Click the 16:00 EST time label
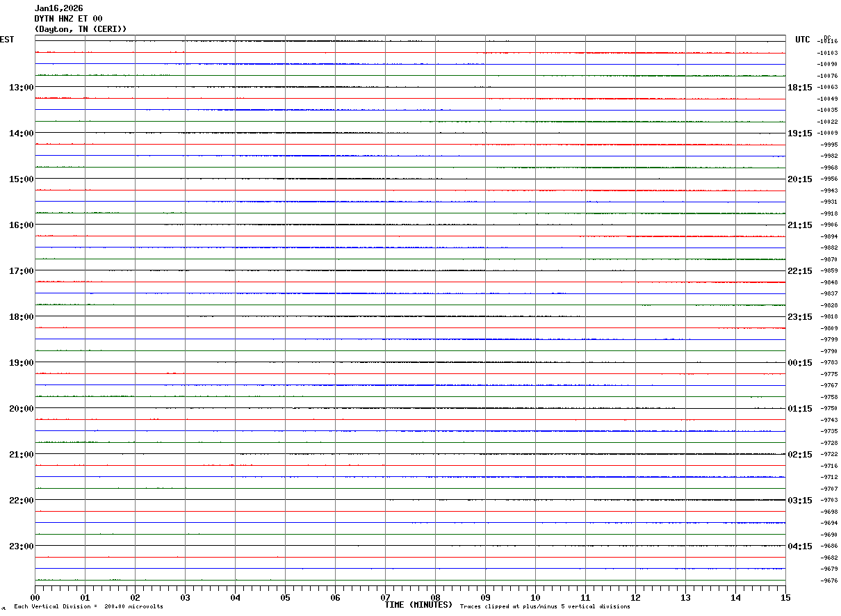Image resolution: width=841 pixels, height=616 pixels. click(x=21, y=225)
